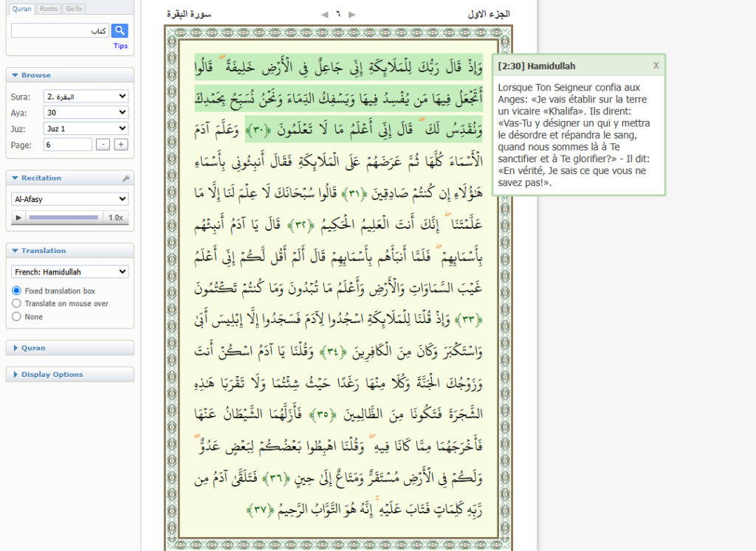
Task: Open the Aya dropdown
Action: (x=86, y=112)
